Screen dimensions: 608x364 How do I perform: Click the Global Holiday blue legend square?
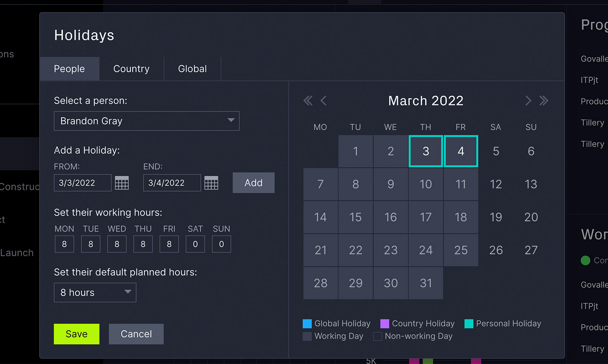point(306,323)
